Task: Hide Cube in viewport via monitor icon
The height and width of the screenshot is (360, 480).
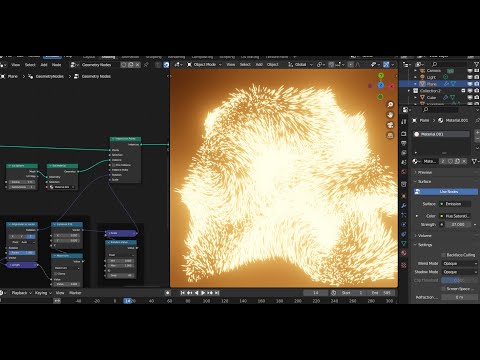Action: tap(470, 97)
